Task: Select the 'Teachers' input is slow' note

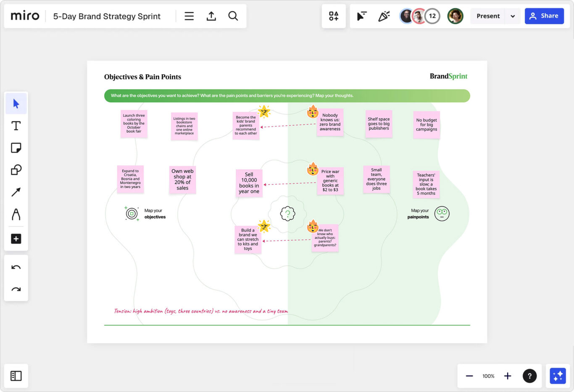Action: point(426,184)
